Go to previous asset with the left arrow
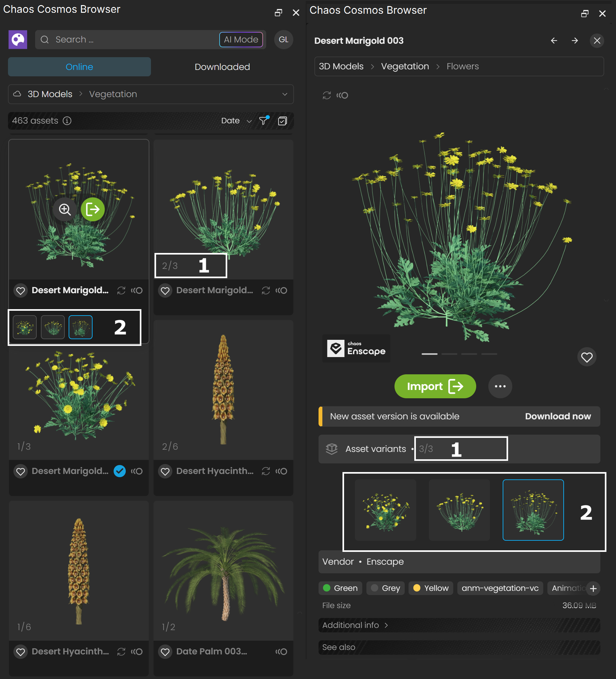Screen dimensions: 616x679 point(554,41)
